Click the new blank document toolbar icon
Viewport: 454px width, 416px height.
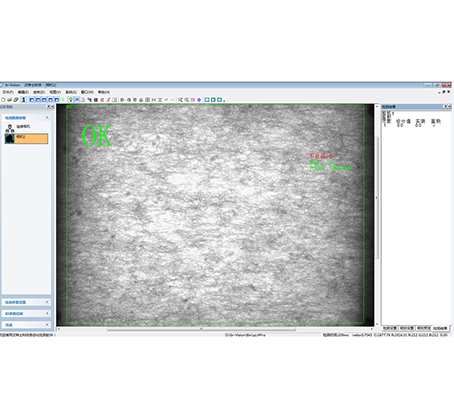coord(3,100)
